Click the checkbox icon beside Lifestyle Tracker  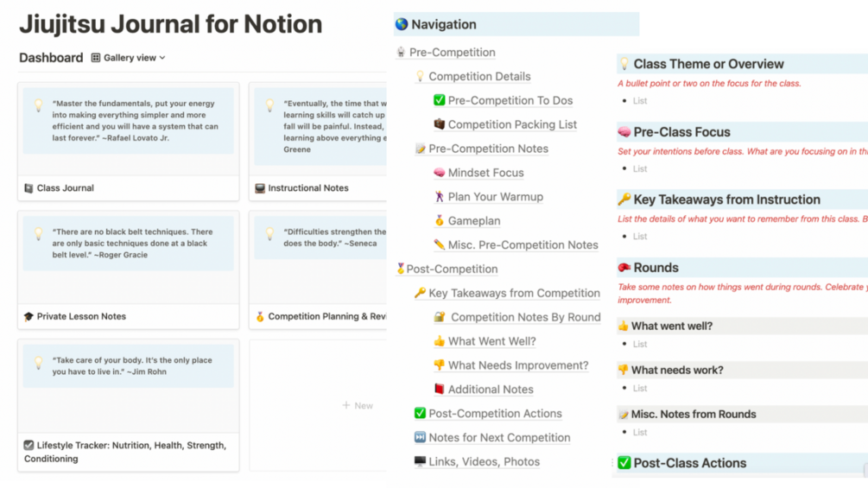[29, 446]
